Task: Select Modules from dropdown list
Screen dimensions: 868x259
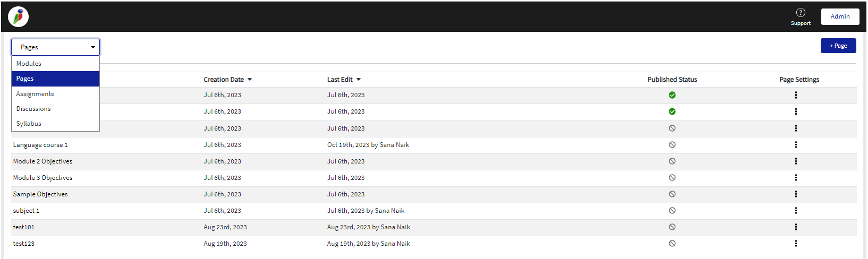Action: [55, 64]
